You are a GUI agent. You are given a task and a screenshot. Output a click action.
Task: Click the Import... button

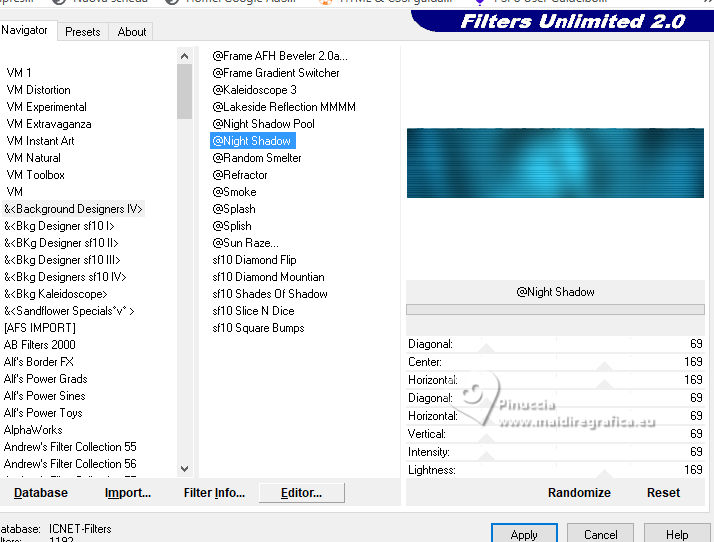tap(128, 493)
